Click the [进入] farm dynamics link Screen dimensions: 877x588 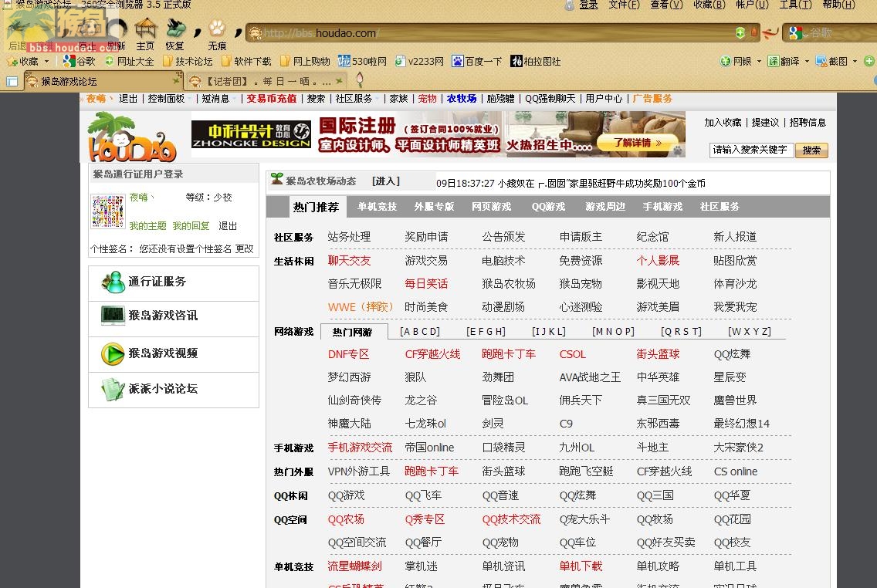click(386, 181)
